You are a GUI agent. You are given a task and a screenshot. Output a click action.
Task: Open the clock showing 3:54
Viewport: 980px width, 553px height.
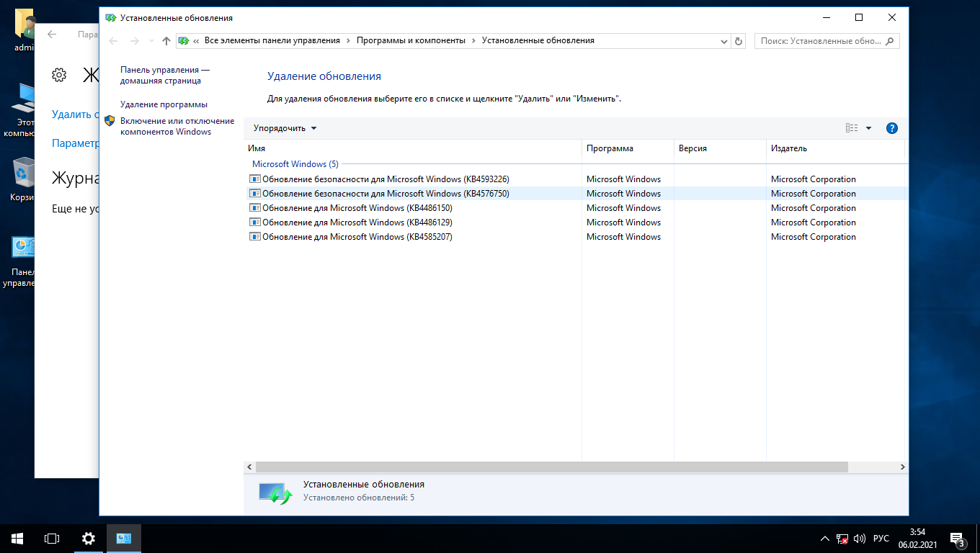pos(917,539)
